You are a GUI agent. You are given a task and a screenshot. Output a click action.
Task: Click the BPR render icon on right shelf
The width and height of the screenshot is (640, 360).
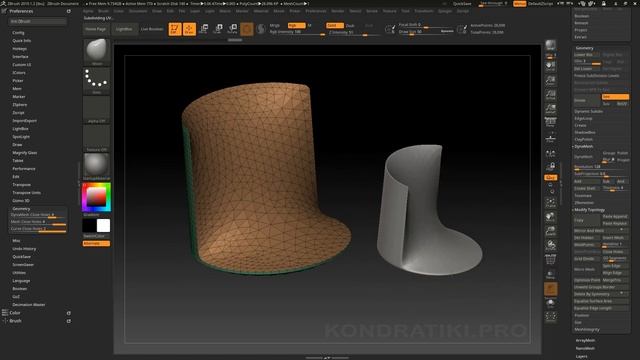click(x=551, y=46)
